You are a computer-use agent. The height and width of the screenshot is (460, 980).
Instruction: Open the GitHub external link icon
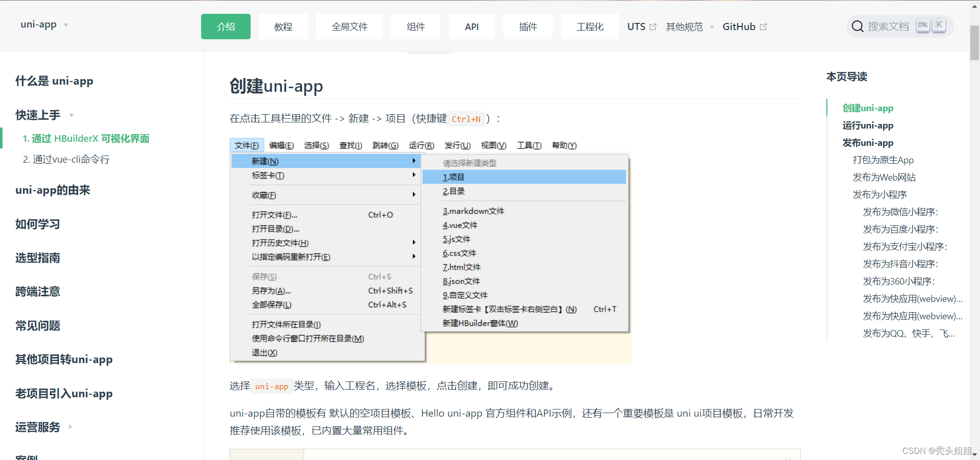tap(763, 27)
